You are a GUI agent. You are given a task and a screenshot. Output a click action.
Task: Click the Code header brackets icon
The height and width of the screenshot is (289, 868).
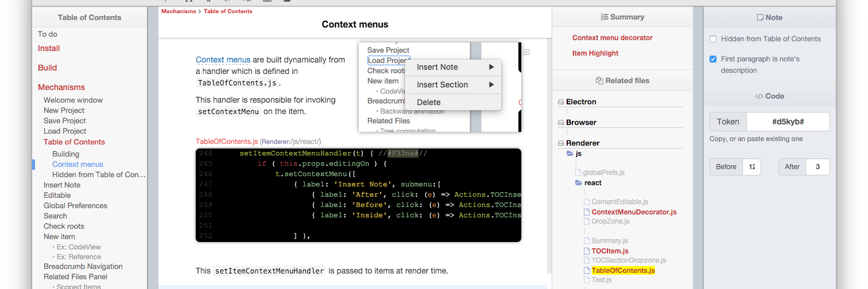[x=759, y=96]
